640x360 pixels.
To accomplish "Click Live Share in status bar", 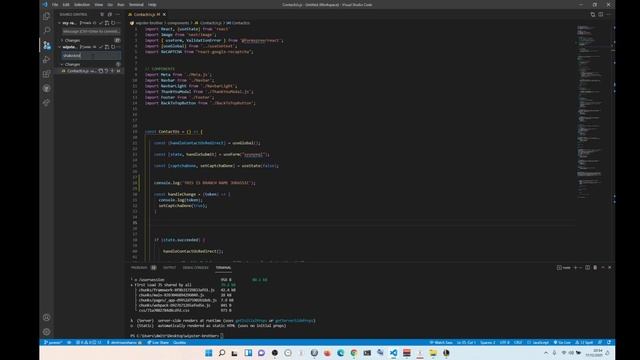I will (x=158, y=342).
